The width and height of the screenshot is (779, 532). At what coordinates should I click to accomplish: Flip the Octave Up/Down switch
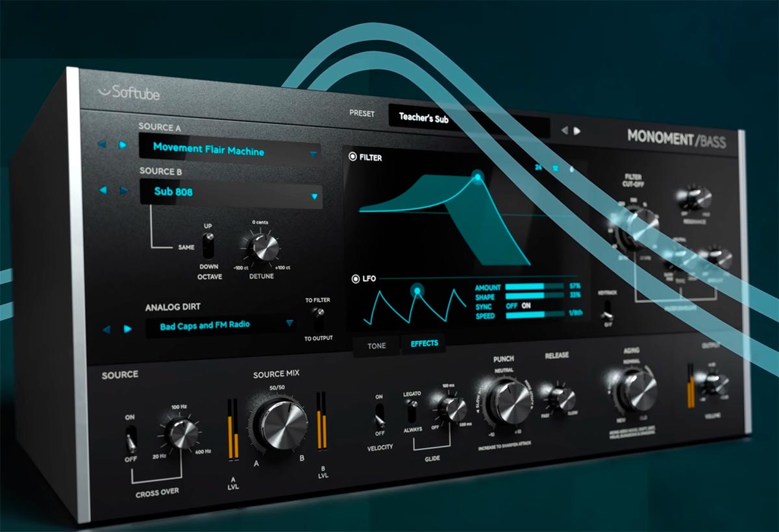208,247
